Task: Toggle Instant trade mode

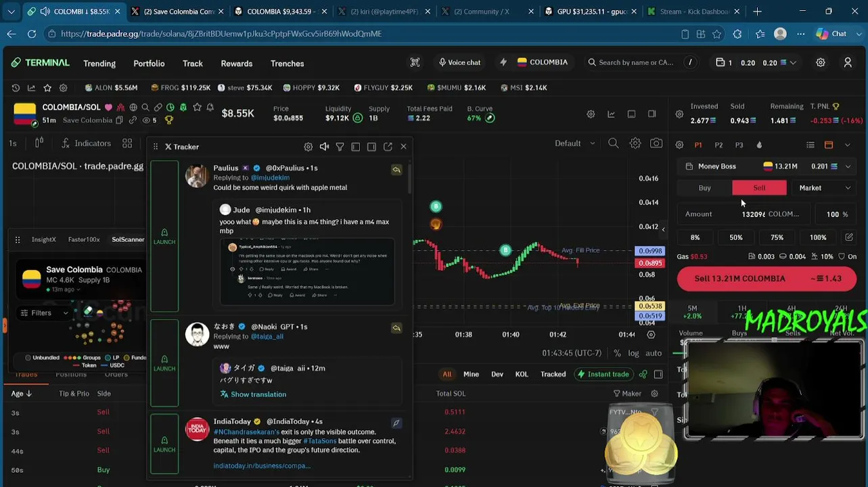Action: coord(602,374)
